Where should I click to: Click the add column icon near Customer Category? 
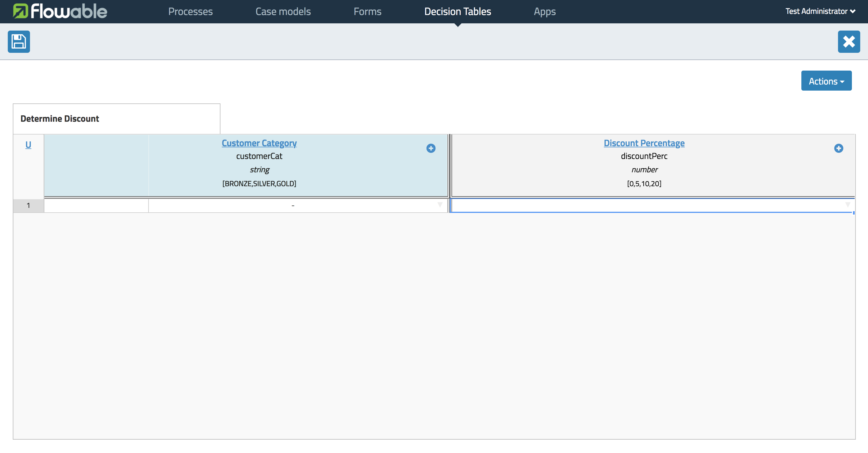pyautogui.click(x=431, y=148)
